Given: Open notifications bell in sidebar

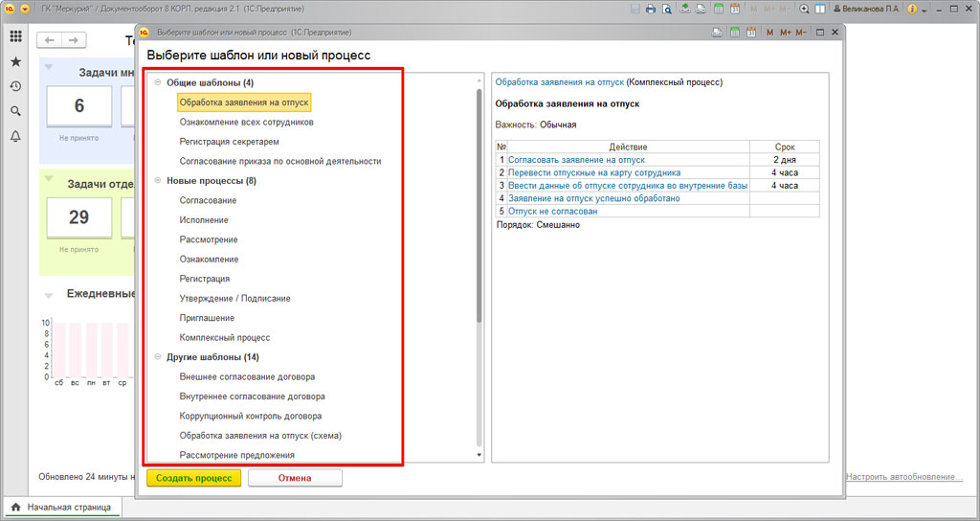Looking at the screenshot, I should (x=15, y=136).
